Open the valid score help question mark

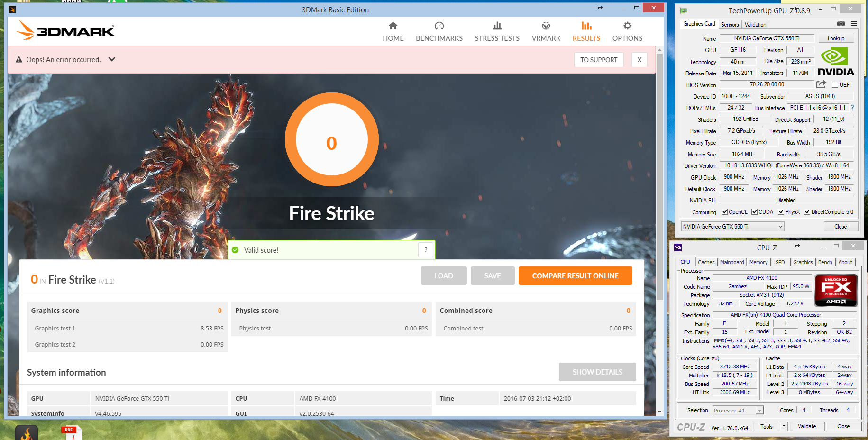426,250
